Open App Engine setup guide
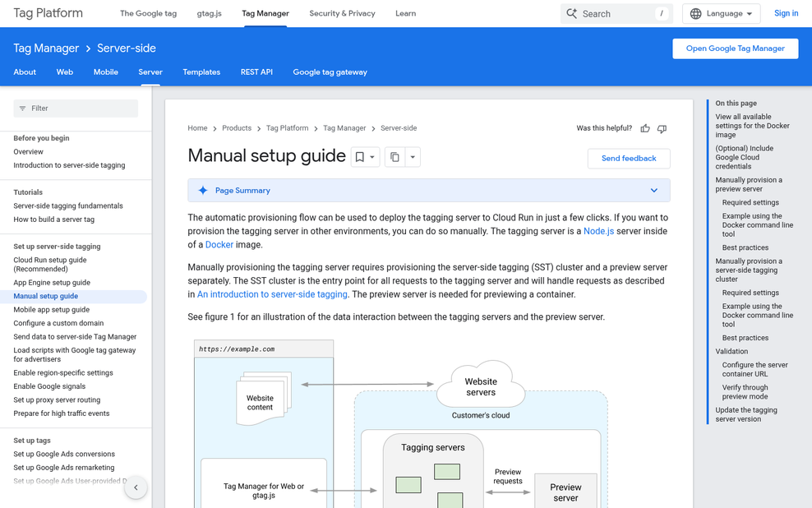 pyautogui.click(x=52, y=282)
